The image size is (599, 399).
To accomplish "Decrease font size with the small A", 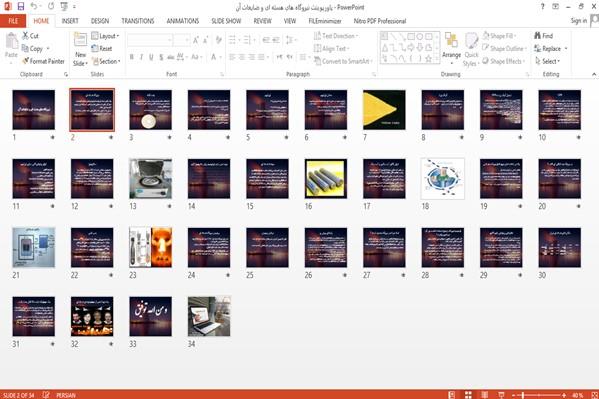I will (x=206, y=40).
